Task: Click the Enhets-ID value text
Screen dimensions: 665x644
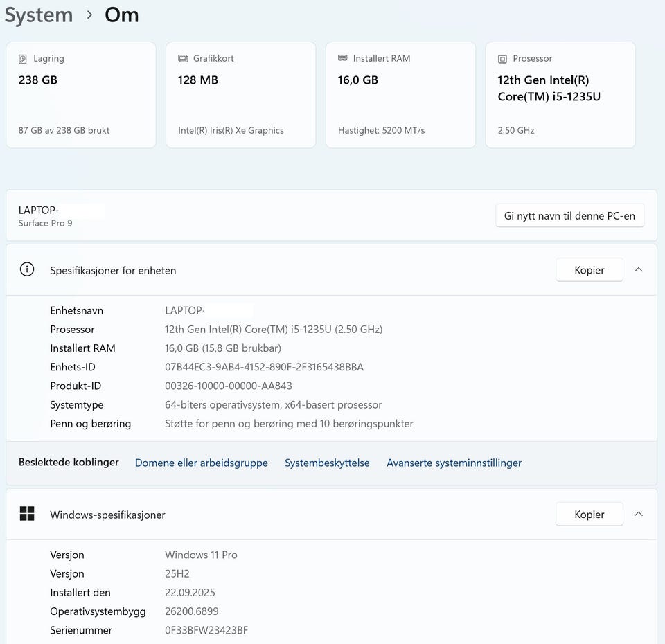Action: coord(264,367)
